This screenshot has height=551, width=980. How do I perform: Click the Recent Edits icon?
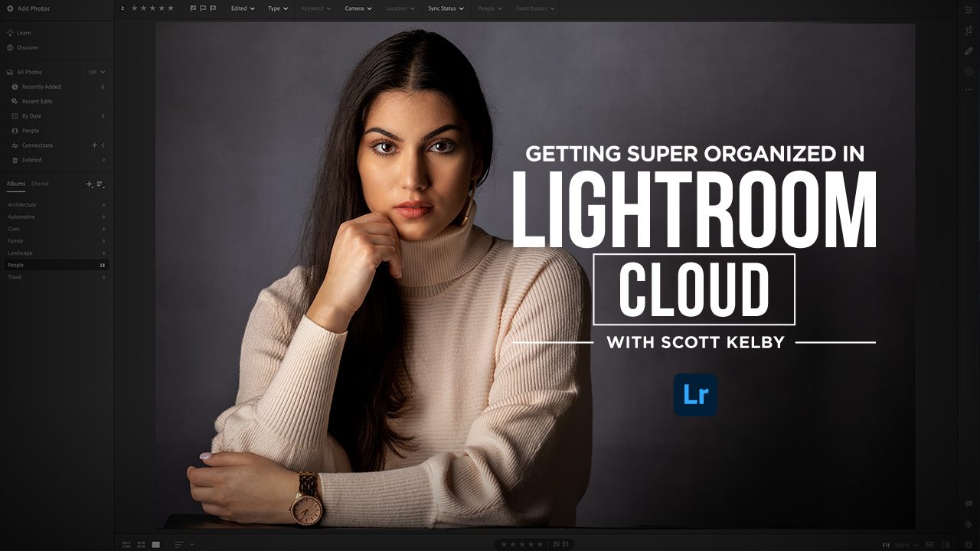[15, 101]
